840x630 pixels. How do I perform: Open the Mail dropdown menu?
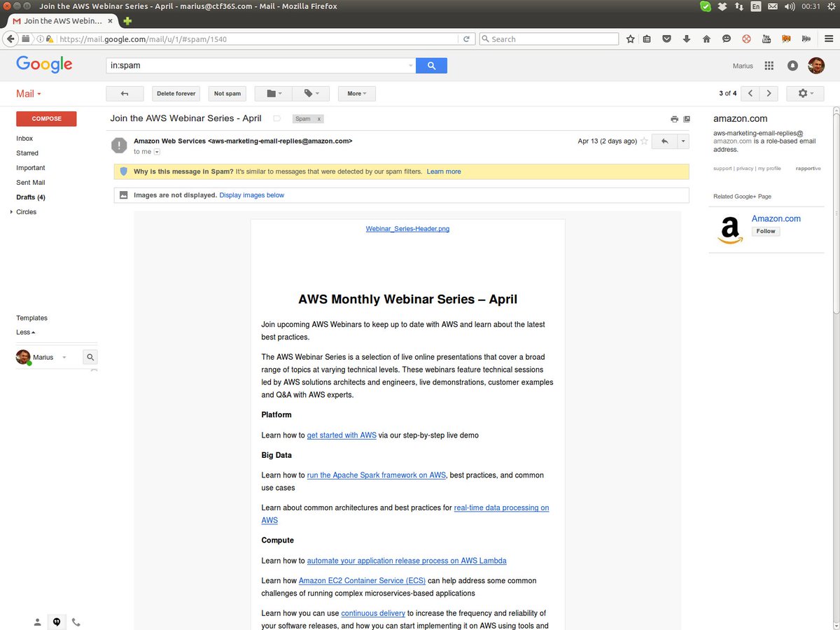(29, 94)
